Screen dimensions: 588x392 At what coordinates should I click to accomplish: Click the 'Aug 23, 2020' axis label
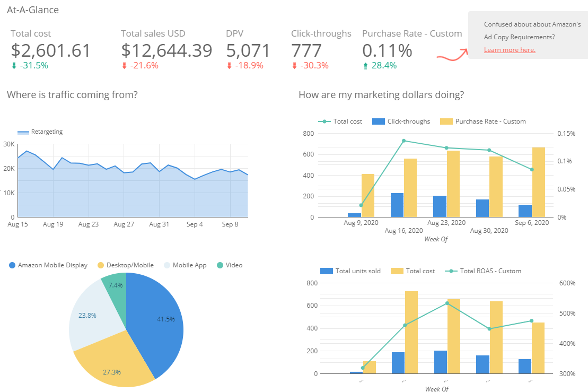(446, 223)
